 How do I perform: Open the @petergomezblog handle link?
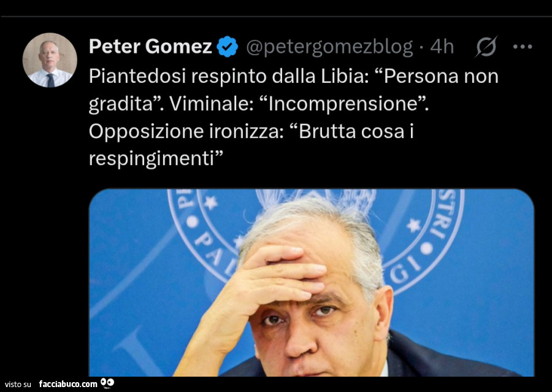329,47
